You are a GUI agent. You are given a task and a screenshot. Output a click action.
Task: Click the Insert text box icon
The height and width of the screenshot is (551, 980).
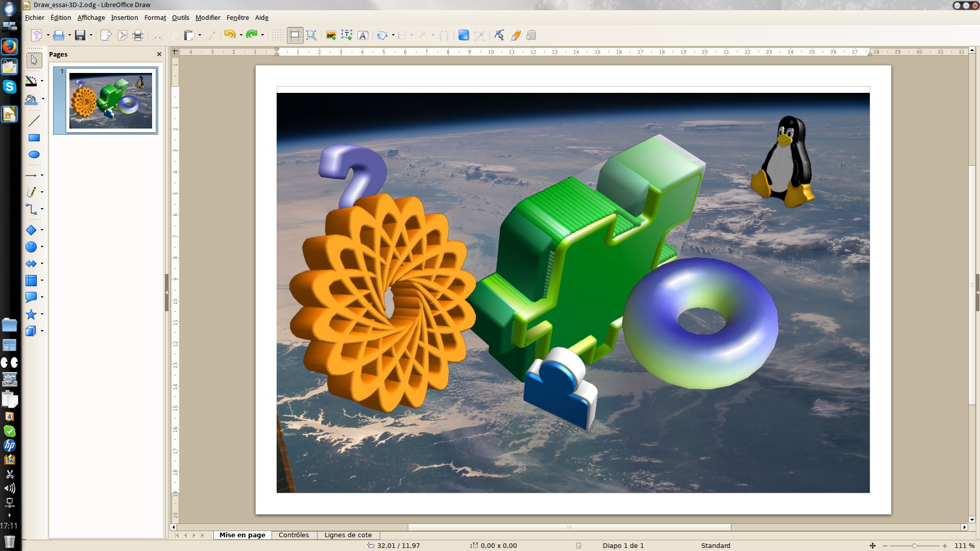347,35
